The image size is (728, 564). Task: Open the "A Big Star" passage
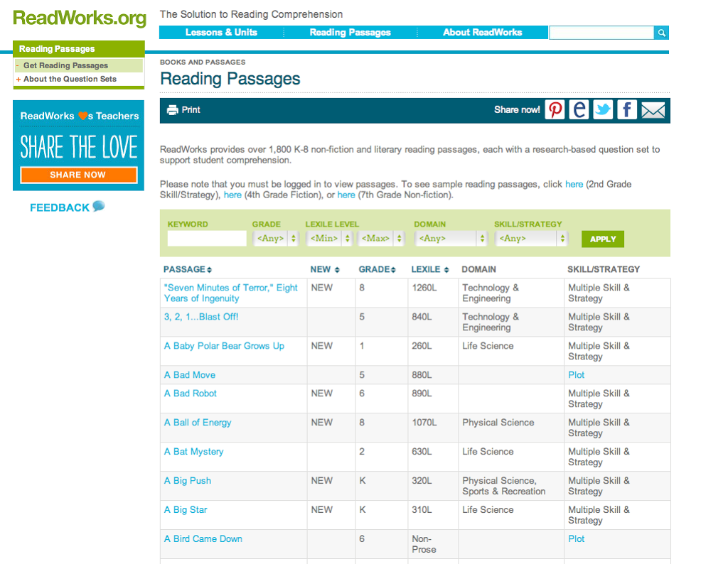pos(186,510)
